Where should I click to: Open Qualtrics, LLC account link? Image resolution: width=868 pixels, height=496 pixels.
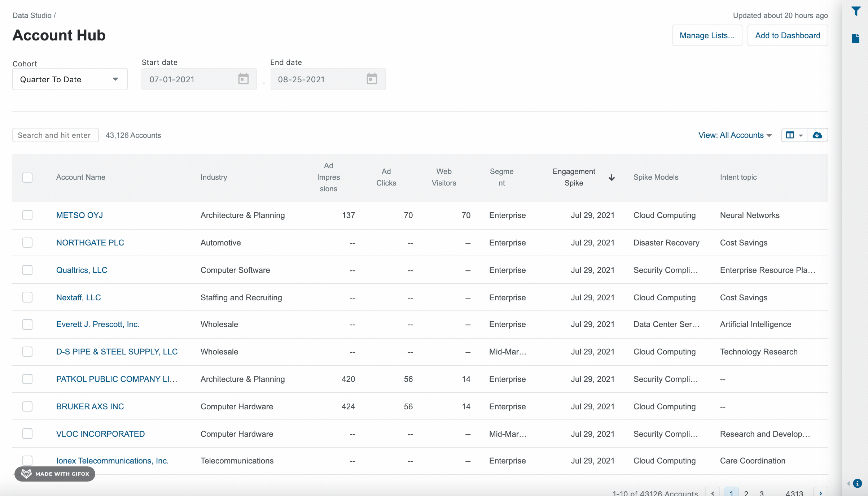point(82,270)
